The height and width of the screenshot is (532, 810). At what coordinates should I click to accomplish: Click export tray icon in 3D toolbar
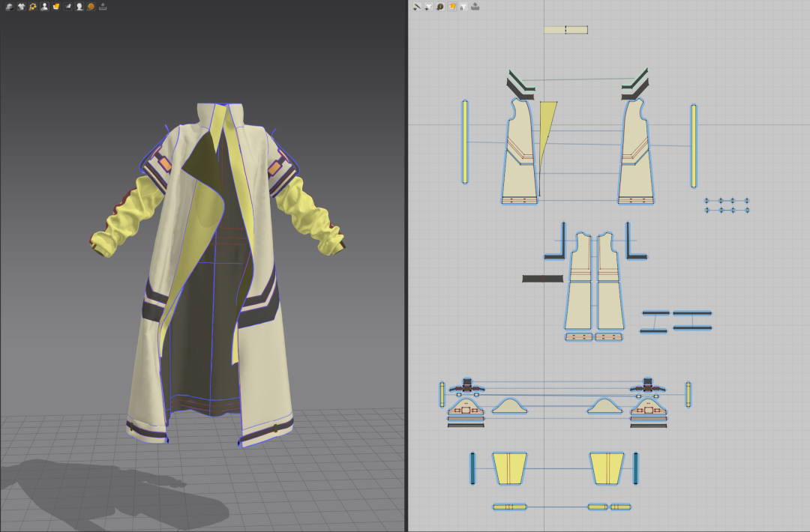tap(103, 7)
